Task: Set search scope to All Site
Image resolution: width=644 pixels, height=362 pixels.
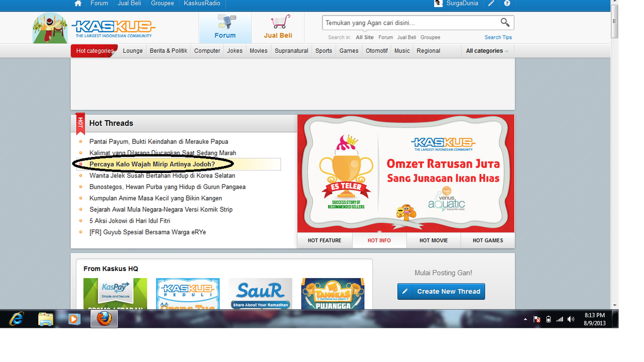Action: [365, 37]
